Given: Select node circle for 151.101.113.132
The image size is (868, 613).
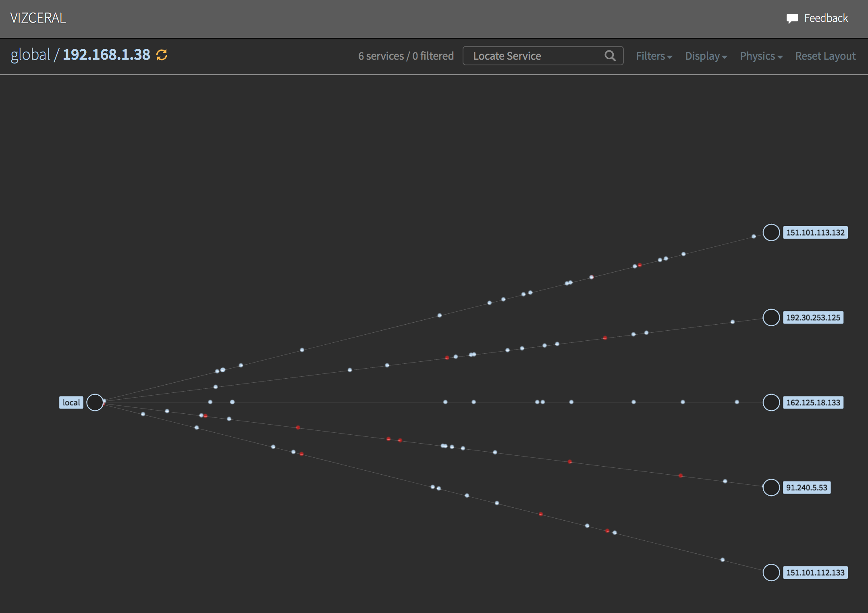Looking at the screenshot, I should click(x=771, y=233).
